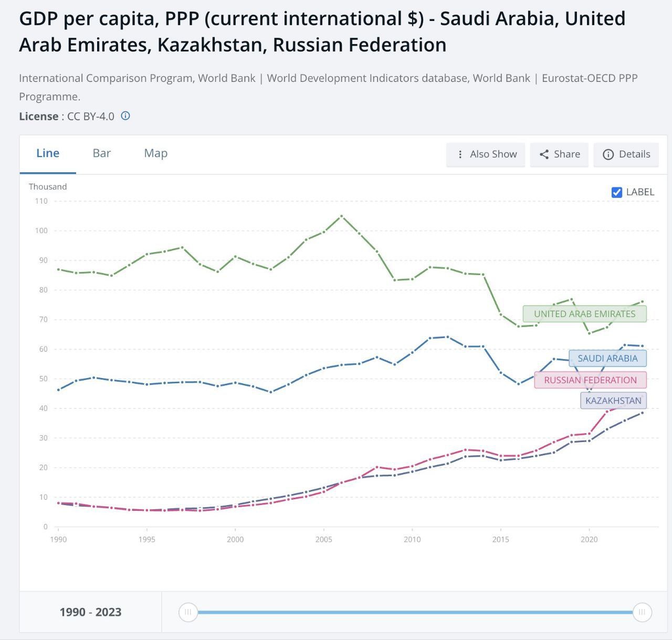Screen dimensions: 672x640
Task: Click the UAE peak data point near 2006
Action: pos(342,216)
